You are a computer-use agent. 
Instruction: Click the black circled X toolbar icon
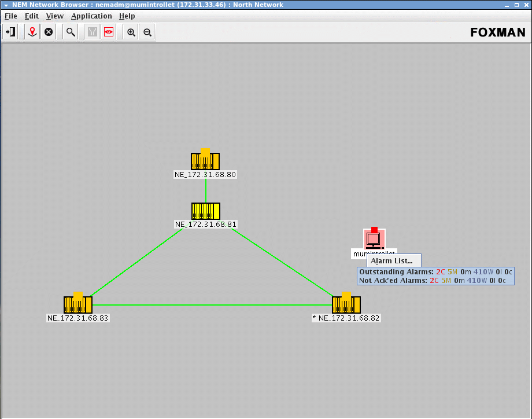[49, 32]
